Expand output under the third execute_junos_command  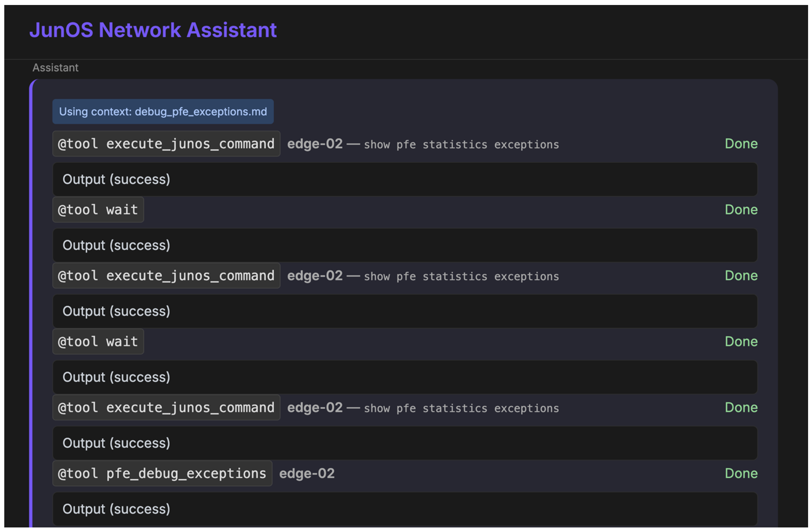(405, 443)
